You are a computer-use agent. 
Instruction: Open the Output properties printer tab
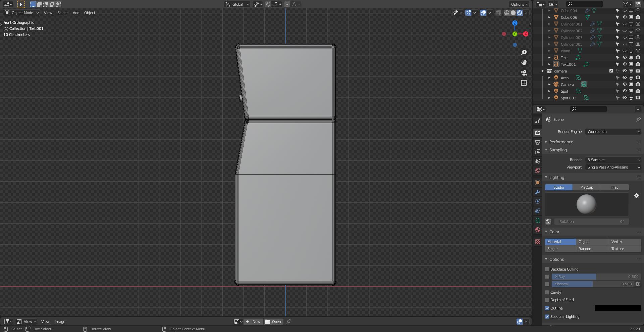pyautogui.click(x=538, y=142)
